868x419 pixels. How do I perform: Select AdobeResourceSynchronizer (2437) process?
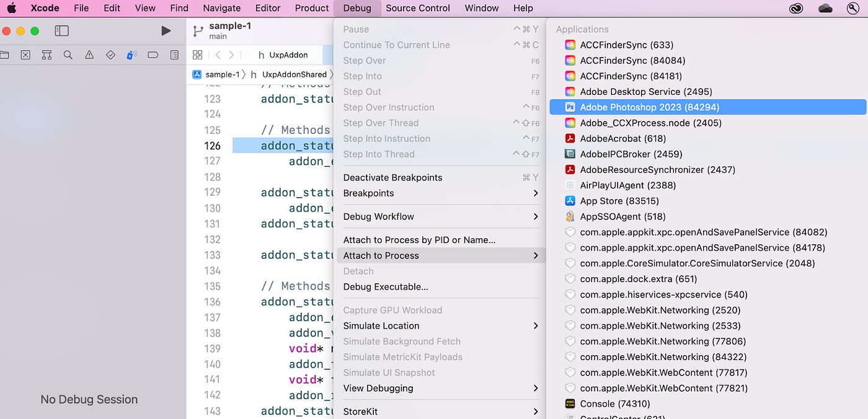[x=707, y=170]
